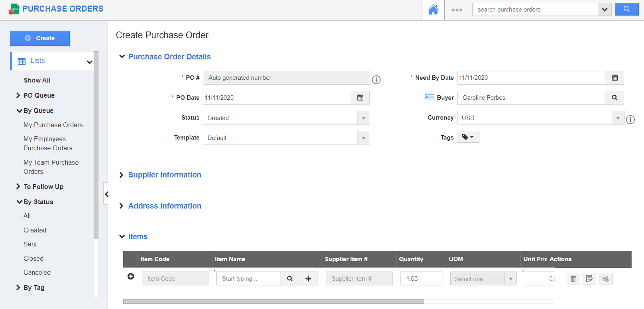Open the Need By Date calendar picker

point(614,78)
